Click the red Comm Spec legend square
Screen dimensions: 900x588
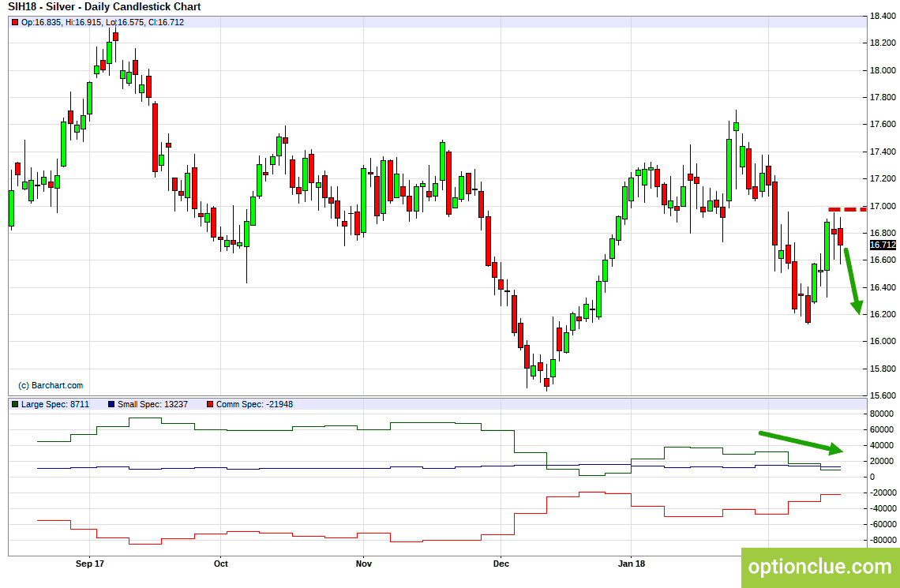tap(210, 404)
